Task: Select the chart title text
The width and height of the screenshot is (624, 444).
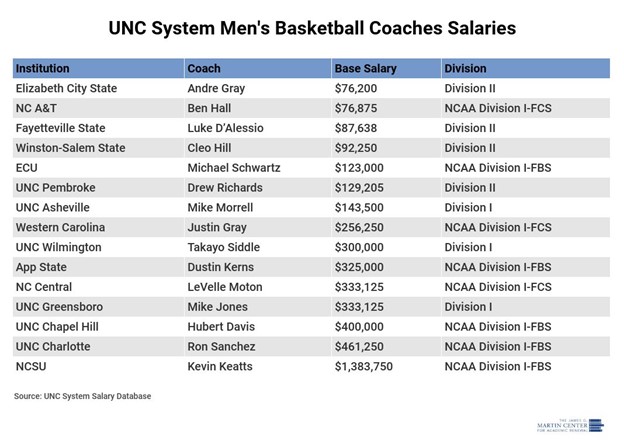Action: click(x=312, y=28)
